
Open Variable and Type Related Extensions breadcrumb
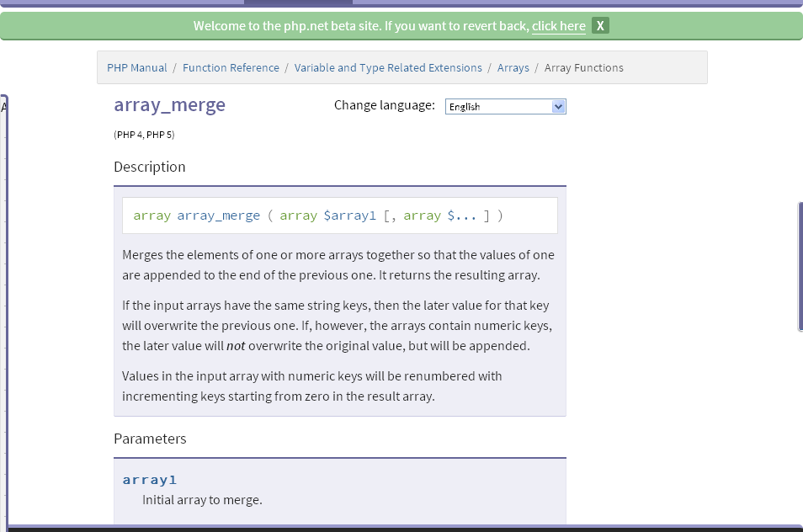tap(388, 67)
